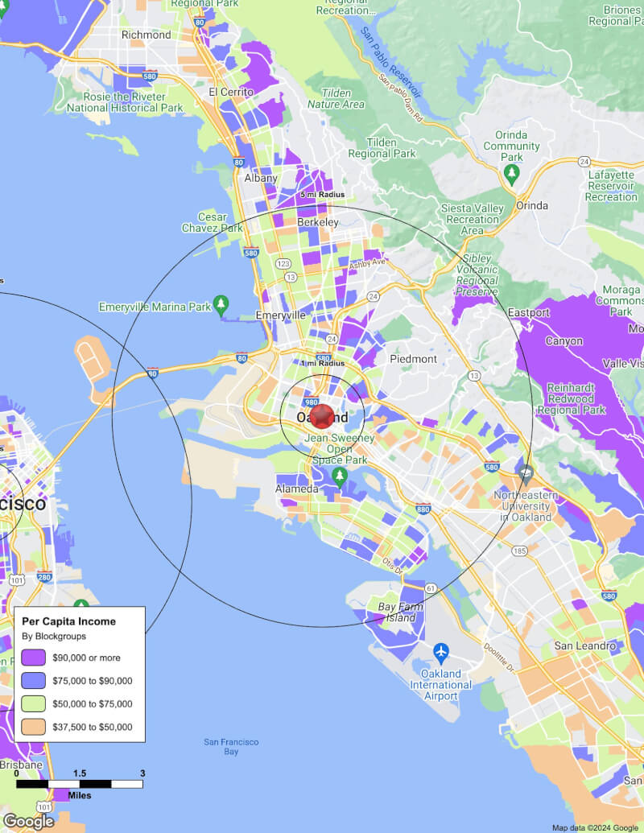Click the 1 mi Radius label
The height and width of the screenshot is (833, 644).
(x=321, y=363)
